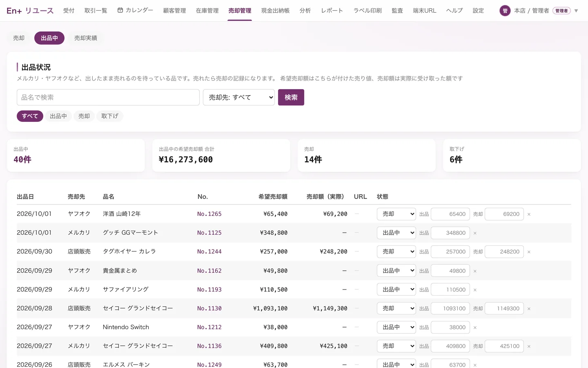
Task: Click the 検索 button
Action: (x=291, y=97)
